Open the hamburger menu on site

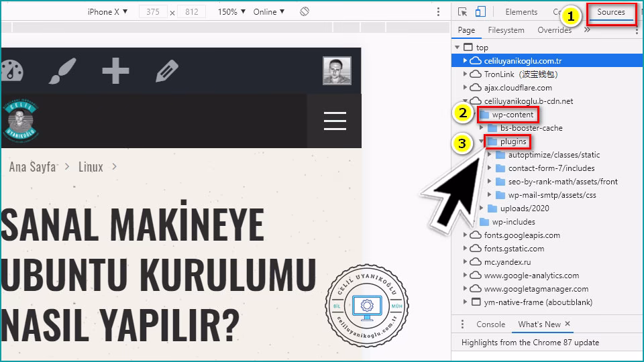pyautogui.click(x=335, y=121)
